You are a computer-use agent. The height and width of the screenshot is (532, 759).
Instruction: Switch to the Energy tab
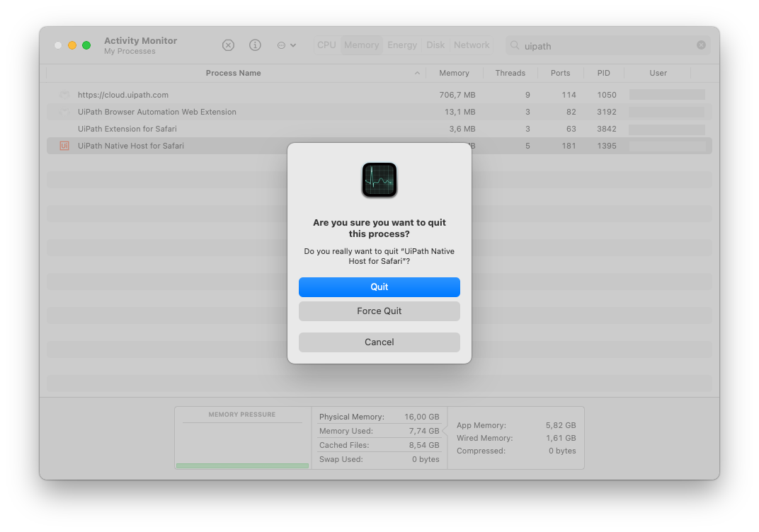[401, 45]
